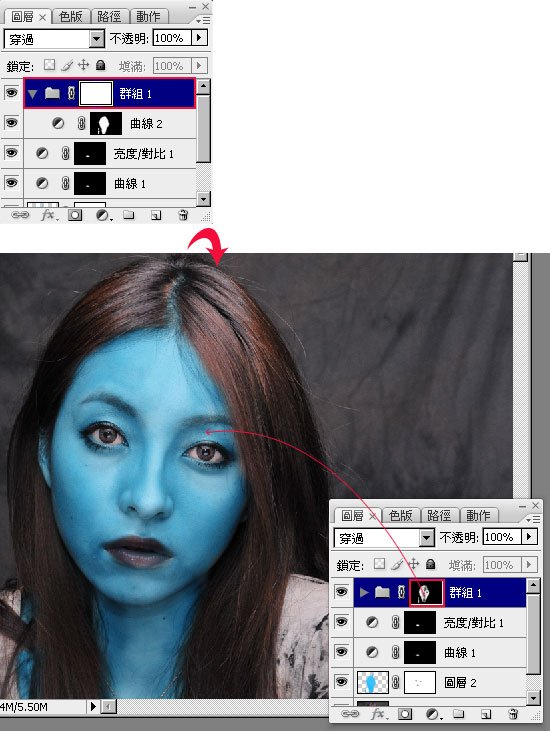Collapse 群組 1 group triangle in upper panel
Image resolution: width=550 pixels, height=731 pixels.
[32, 94]
